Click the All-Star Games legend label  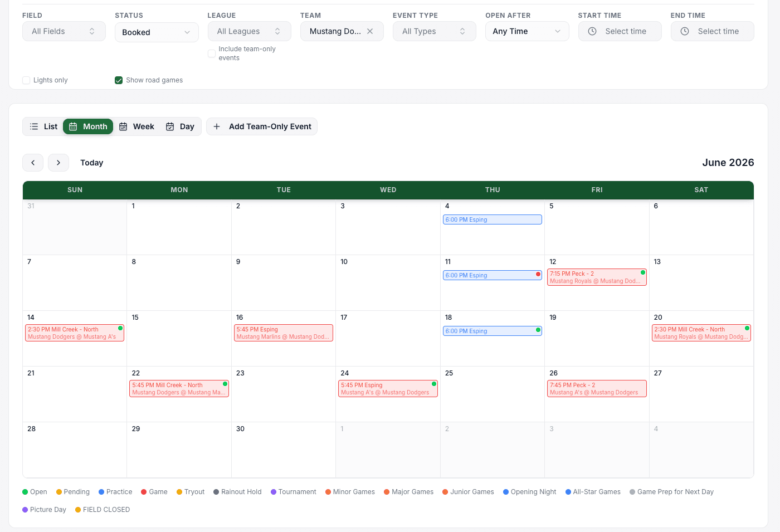(597, 492)
